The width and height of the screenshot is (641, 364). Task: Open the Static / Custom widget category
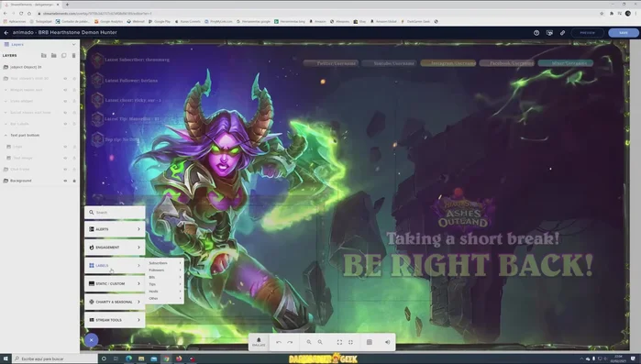click(115, 283)
